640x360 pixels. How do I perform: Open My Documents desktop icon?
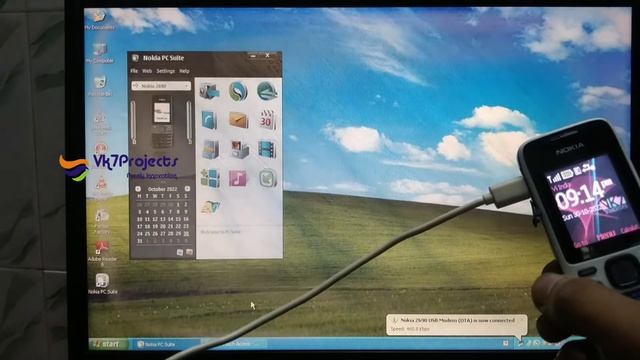click(99, 20)
